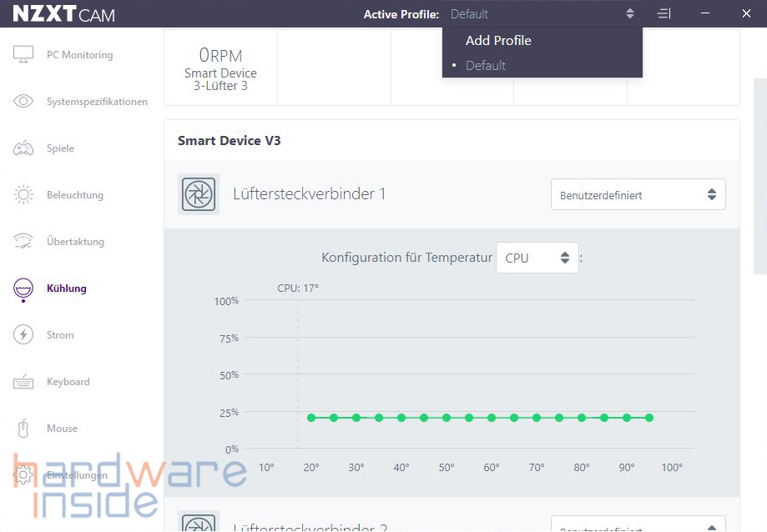
Task: Click the Smart Device 3-Lüfter 3 RPM tile
Action: click(x=220, y=68)
